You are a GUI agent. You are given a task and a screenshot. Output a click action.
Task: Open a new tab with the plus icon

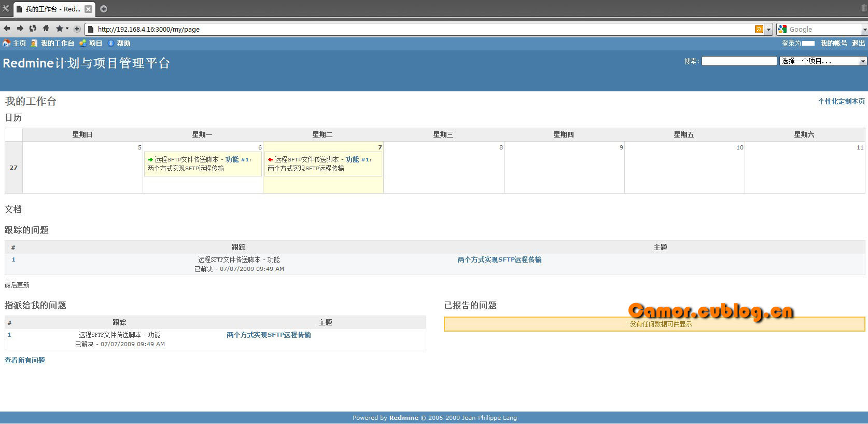pos(104,9)
